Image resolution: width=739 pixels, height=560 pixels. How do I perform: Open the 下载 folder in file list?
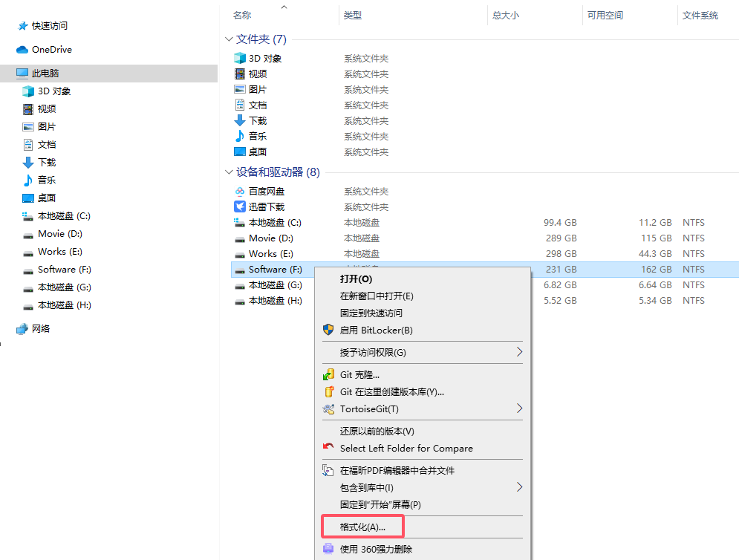point(261,120)
